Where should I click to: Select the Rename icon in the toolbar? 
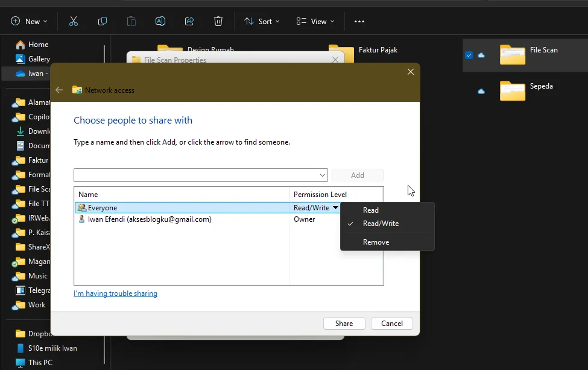tap(160, 21)
